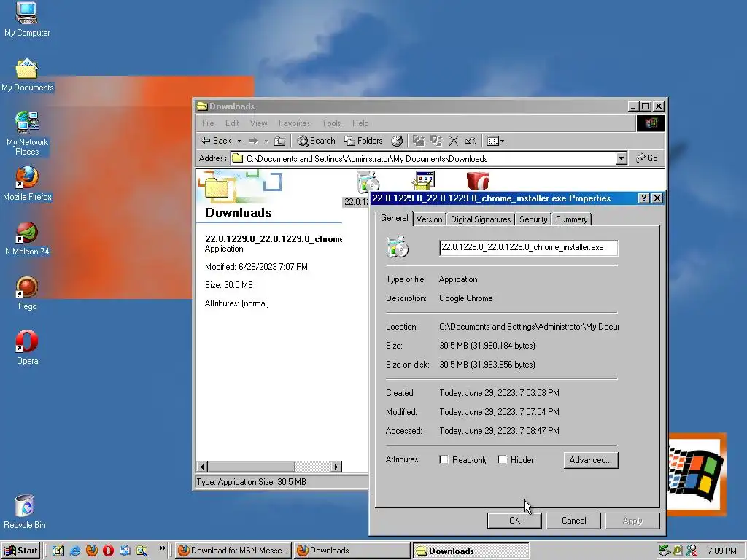This screenshot has width=747, height=560.
Task: Click the History clock icon in toolbar
Action: [396, 141]
